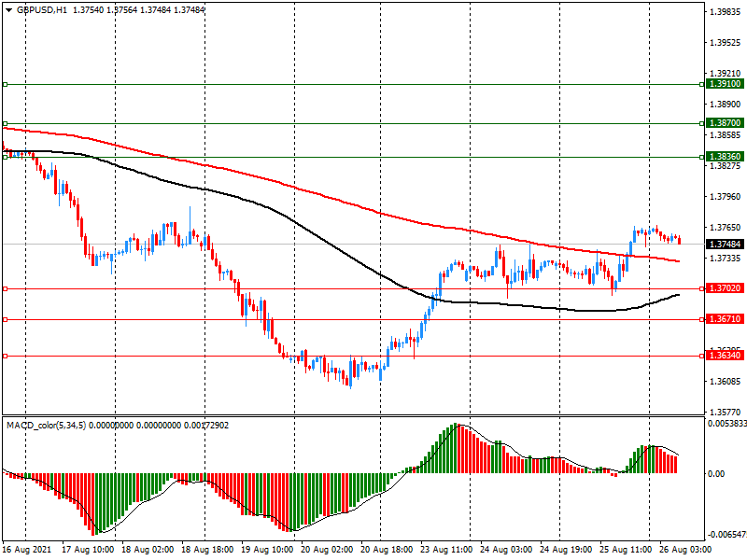
Task: Select the 1.36340 red level price label
Action: point(726,356)
